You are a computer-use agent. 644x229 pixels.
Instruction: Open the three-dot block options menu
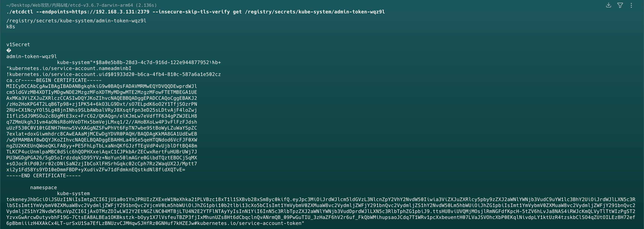click(631, 5)
